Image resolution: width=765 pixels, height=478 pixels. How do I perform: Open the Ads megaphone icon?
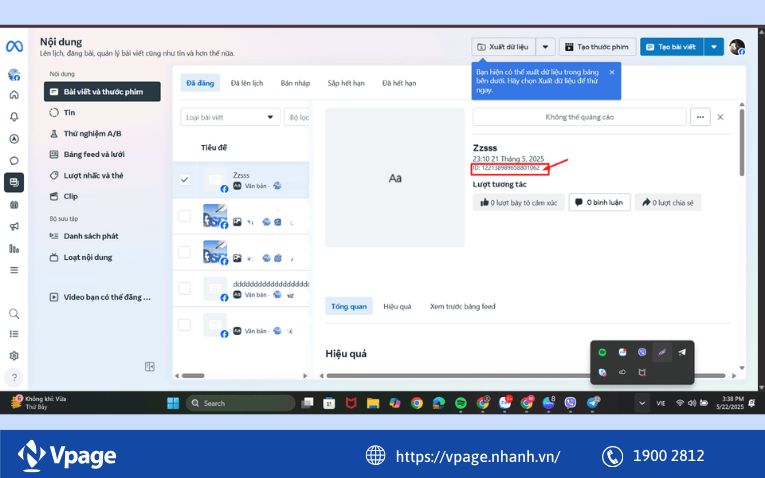tap(14, 226)
